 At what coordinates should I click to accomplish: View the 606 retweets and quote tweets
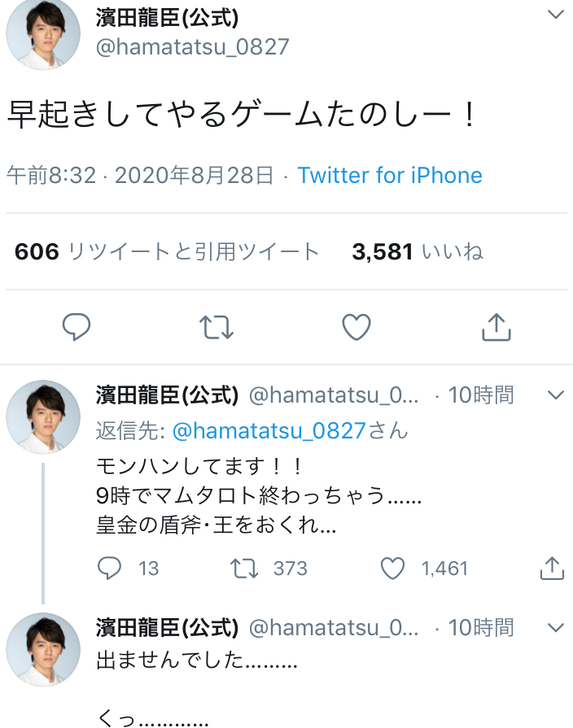coord(167,251)
